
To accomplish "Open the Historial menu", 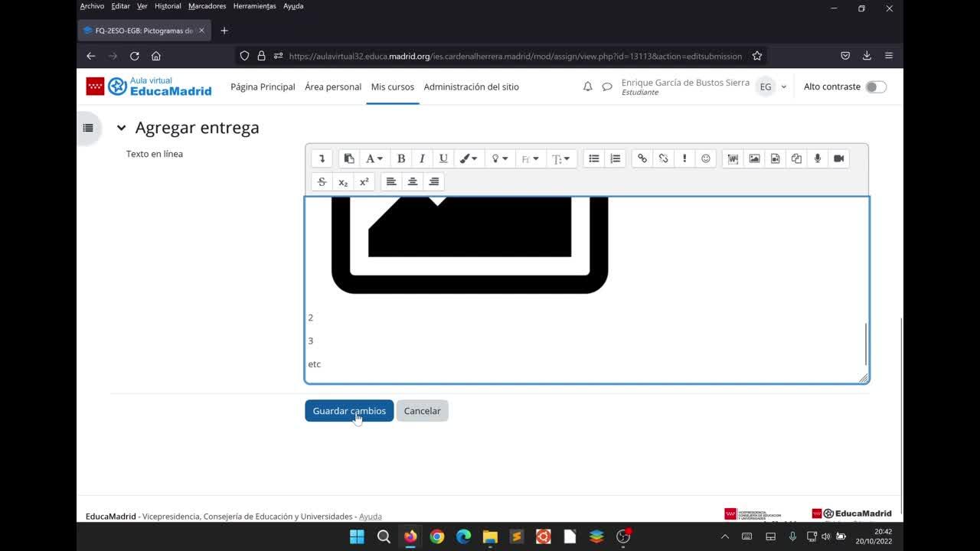I will [168, 6].
